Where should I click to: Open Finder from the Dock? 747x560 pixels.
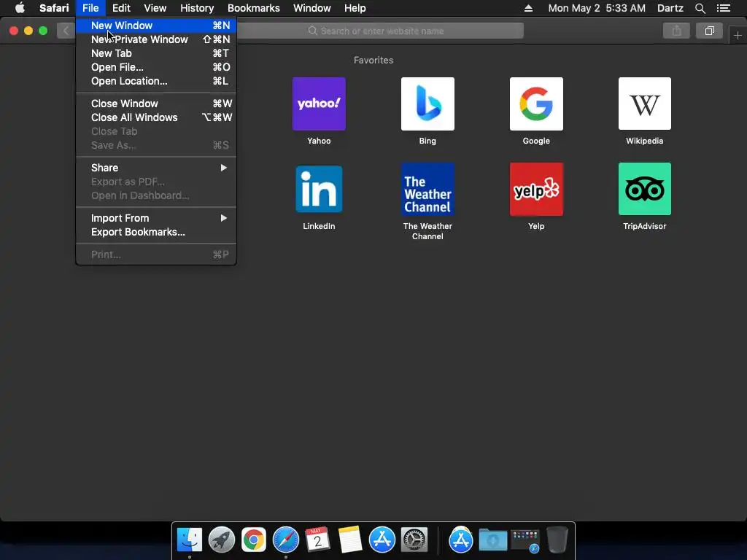click(x=190, y=540)
